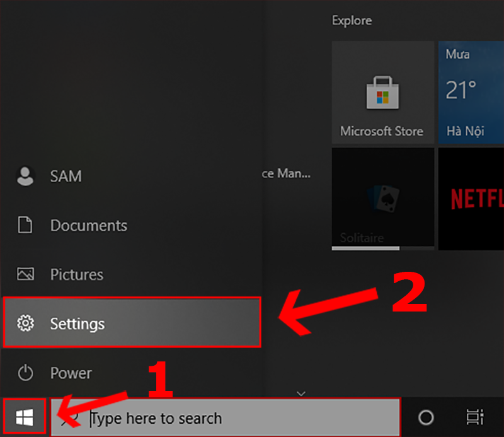This screenshot has height=437, width=504.
Task: Click the Power icon
Action: click(x=25, y=373)
